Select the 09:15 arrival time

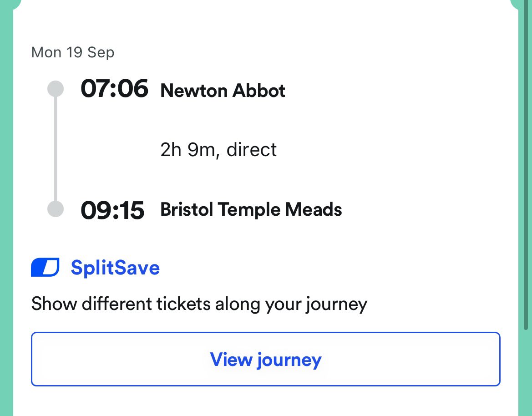pyautogui.click(x=112, y=210)
